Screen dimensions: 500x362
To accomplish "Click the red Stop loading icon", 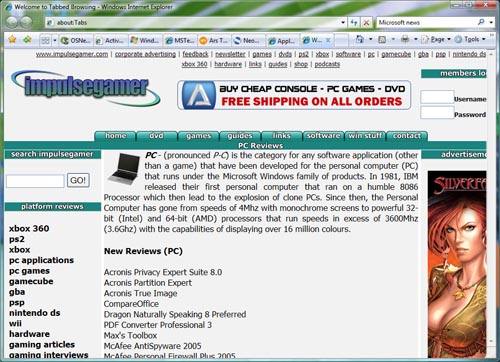I will [x=366, y=23].
